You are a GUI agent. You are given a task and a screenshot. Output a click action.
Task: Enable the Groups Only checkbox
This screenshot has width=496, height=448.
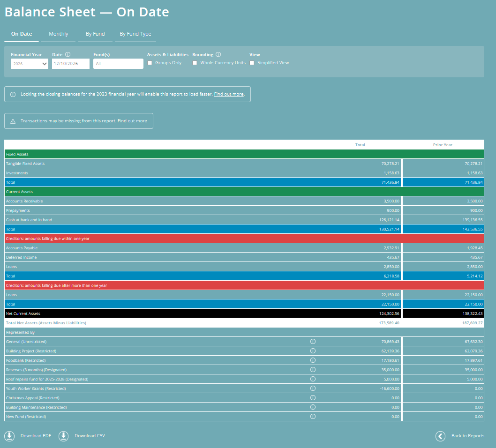coord(150,63)
